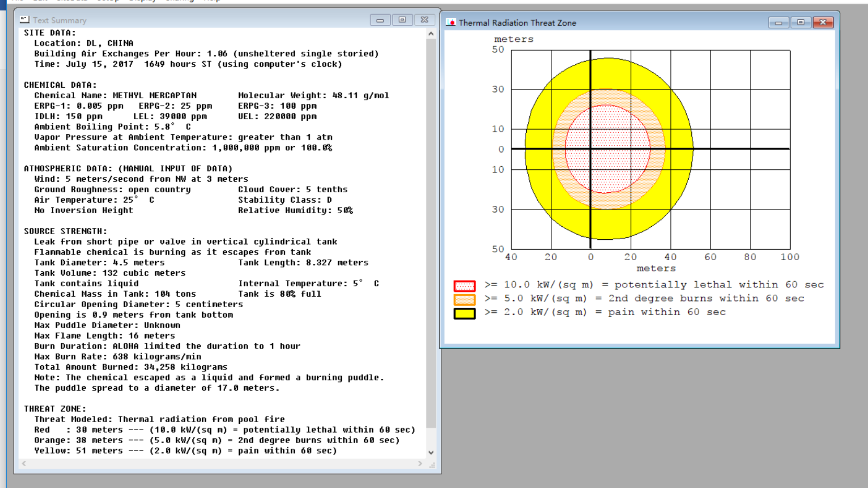Click 'Ground Roughness: open country' text
Viewport: 868px width, 488px height.
pos(112,190)
